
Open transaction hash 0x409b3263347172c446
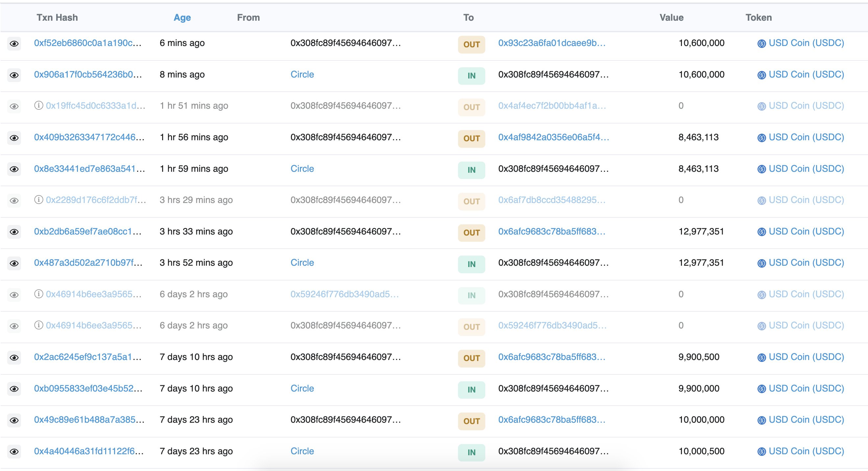coord(89,137)
